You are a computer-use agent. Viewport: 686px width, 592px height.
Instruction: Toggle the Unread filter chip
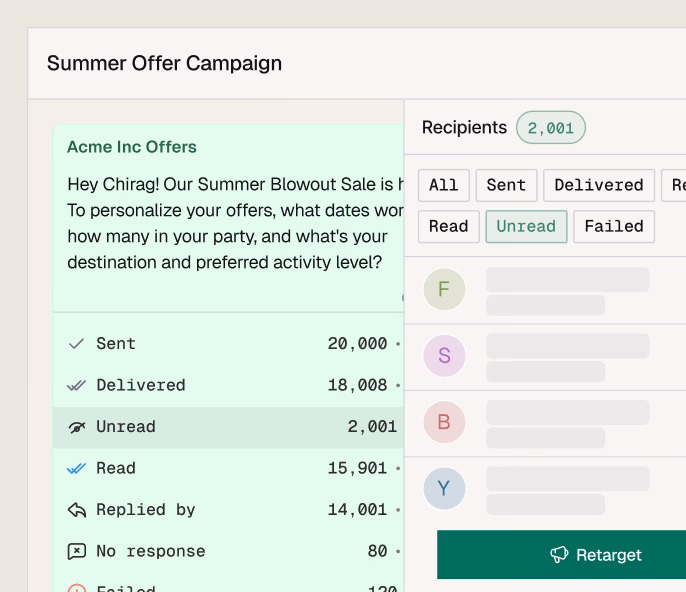(x=526, y=226)
